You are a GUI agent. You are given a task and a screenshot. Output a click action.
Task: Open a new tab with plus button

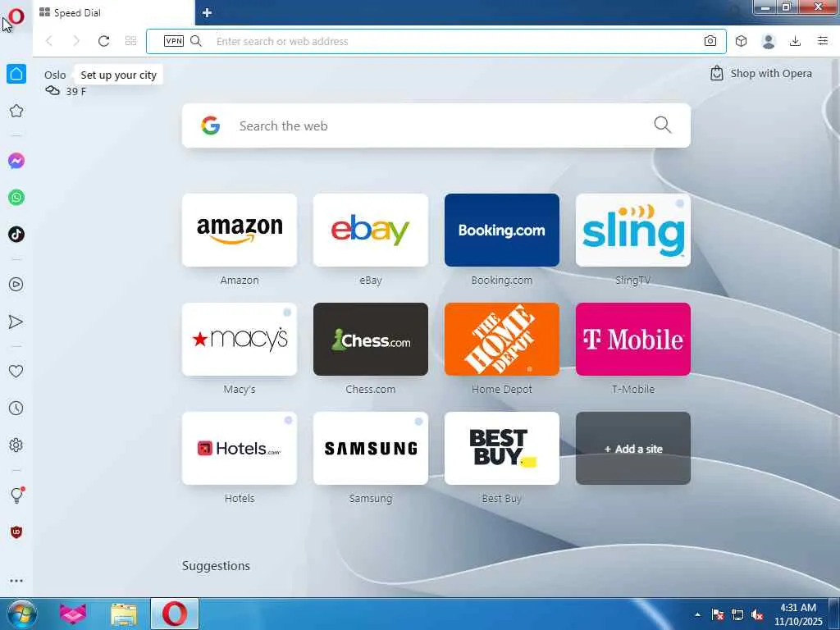(x=208, y=12)
